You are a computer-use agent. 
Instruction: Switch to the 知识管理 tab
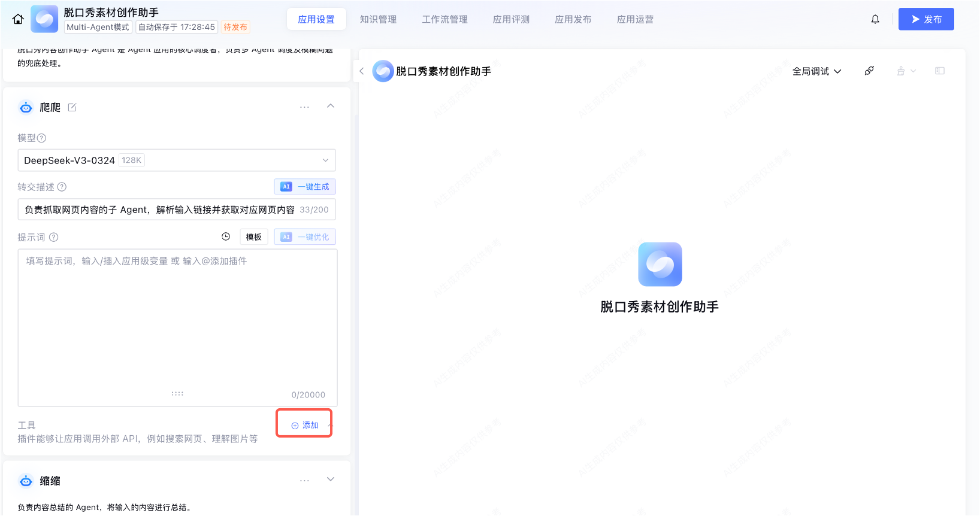(x=378, y=19)
